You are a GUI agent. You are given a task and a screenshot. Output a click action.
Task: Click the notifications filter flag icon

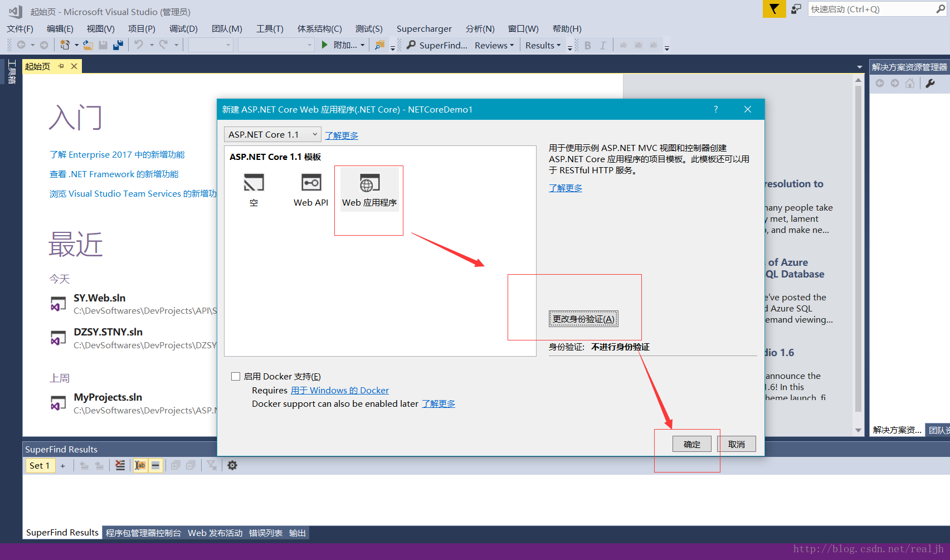(774, 9)
